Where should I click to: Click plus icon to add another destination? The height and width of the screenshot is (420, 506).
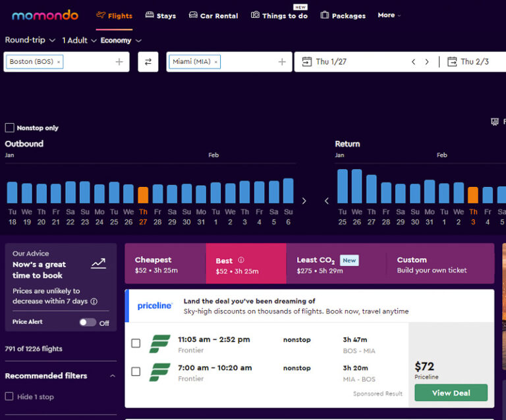pos(282,62)
